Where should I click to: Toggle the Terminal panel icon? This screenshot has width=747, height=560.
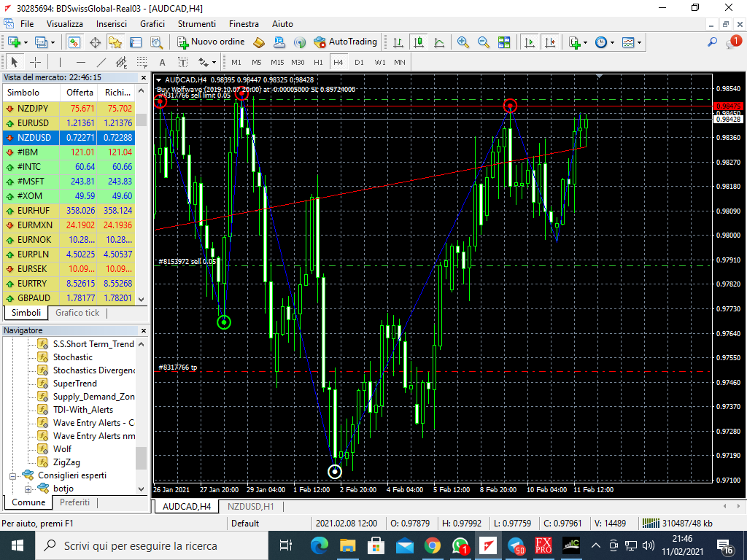136,42
